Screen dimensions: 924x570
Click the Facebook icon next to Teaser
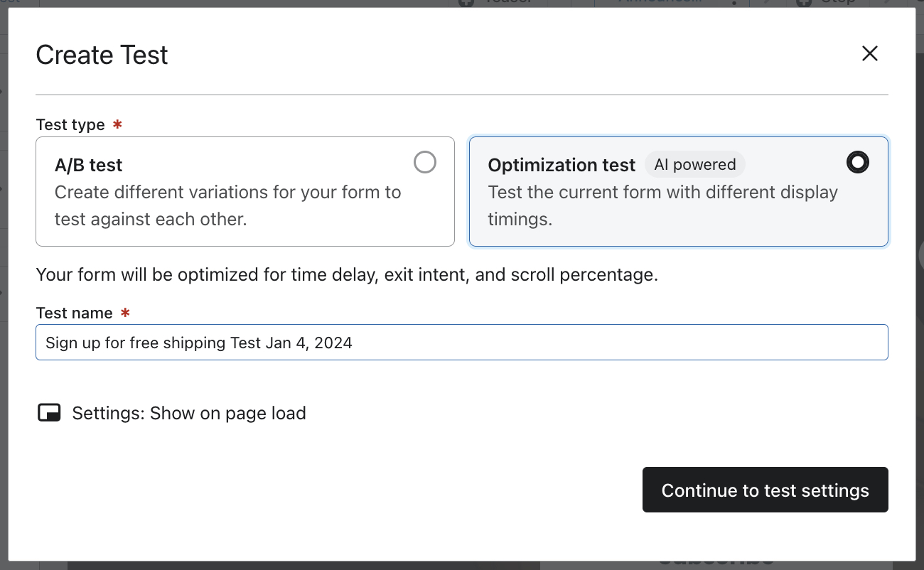[466, 3]
